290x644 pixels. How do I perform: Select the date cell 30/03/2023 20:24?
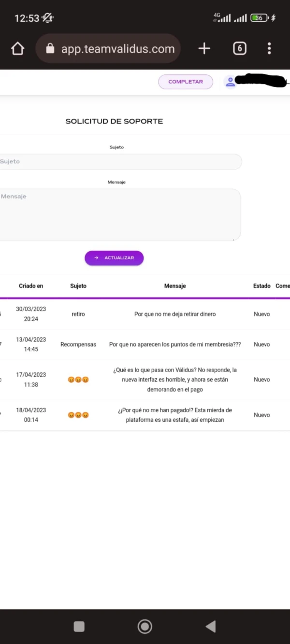[x=31, y=314]
